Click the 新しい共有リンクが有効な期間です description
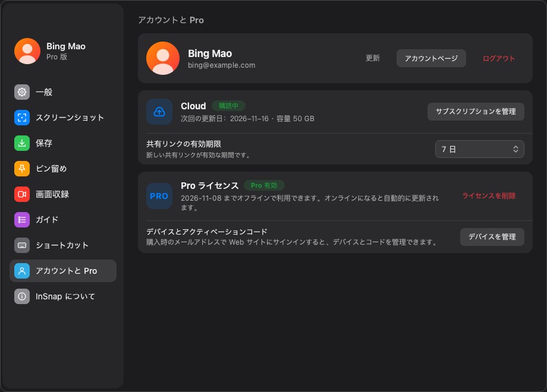 click(199, 155)
